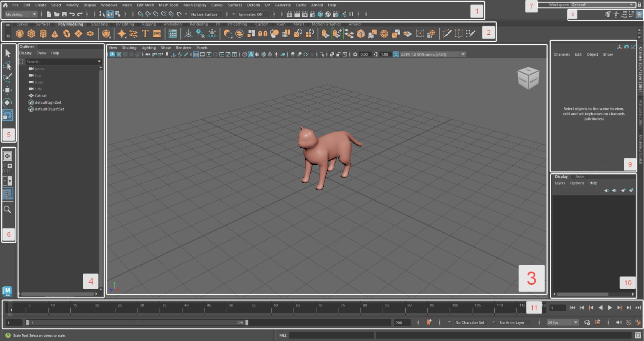644x341 pixels.
Task: Open the Mesh Tools menu
Action: click(168, 5)
